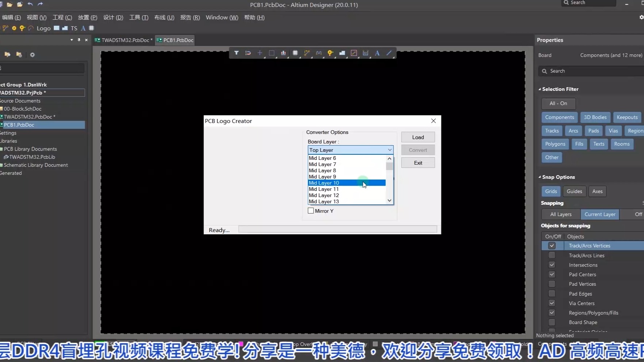Image resolution: width=644 pixels, height=362 pixels.
Task: Switch to the TWADSTM32.PcbDoc tab
Action: [x=124, y=40]
